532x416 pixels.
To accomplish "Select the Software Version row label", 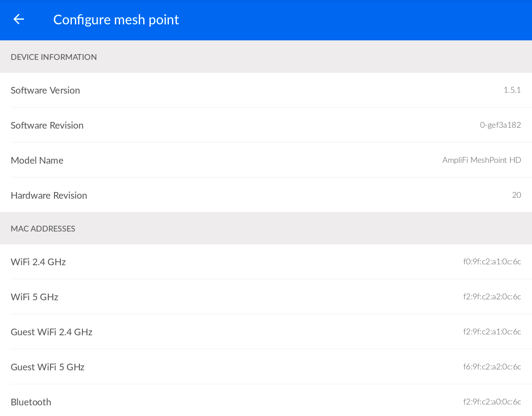I will coord(45,90).
